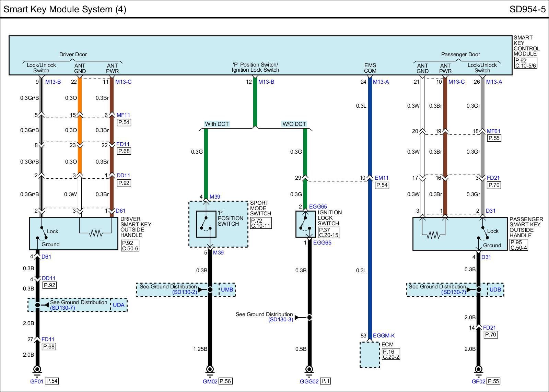Open SD130-7 link beside UDA

tap(62, 308)
